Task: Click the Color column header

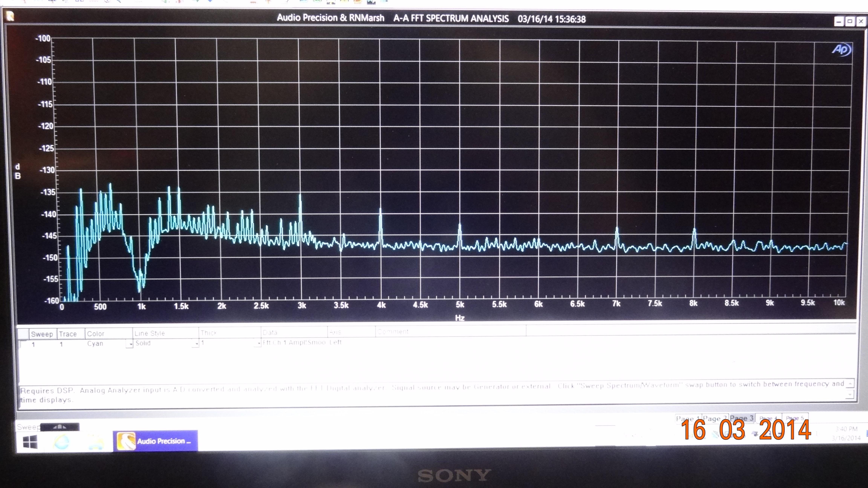Action: 109,333
